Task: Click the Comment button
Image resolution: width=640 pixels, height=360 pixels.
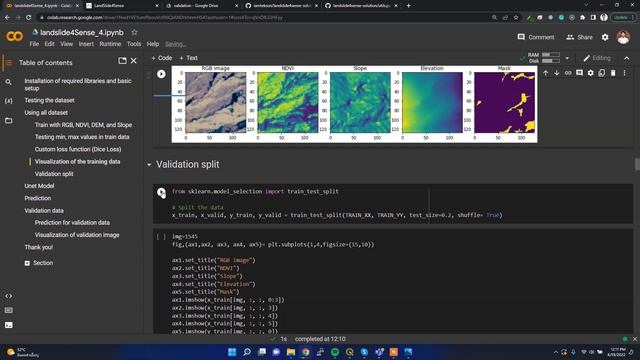Action: click(536, 37)
